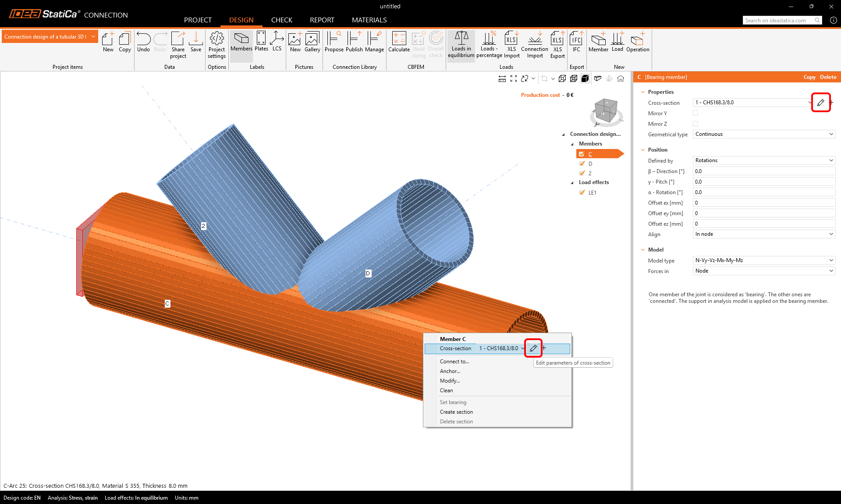The image size is (841, 504).
Task: Click the 3D view orientation cube
Action: point(606,110)
